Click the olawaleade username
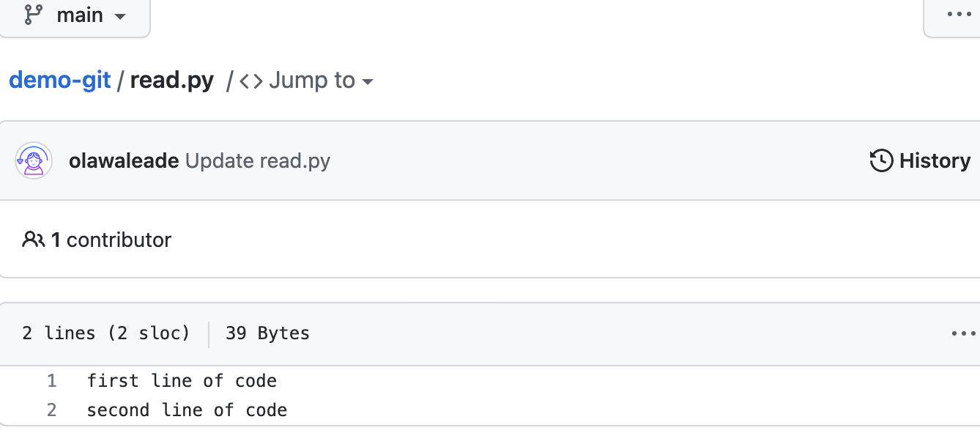Image resolution: width=980 pixels, height=444 pixels. point(124,160)
